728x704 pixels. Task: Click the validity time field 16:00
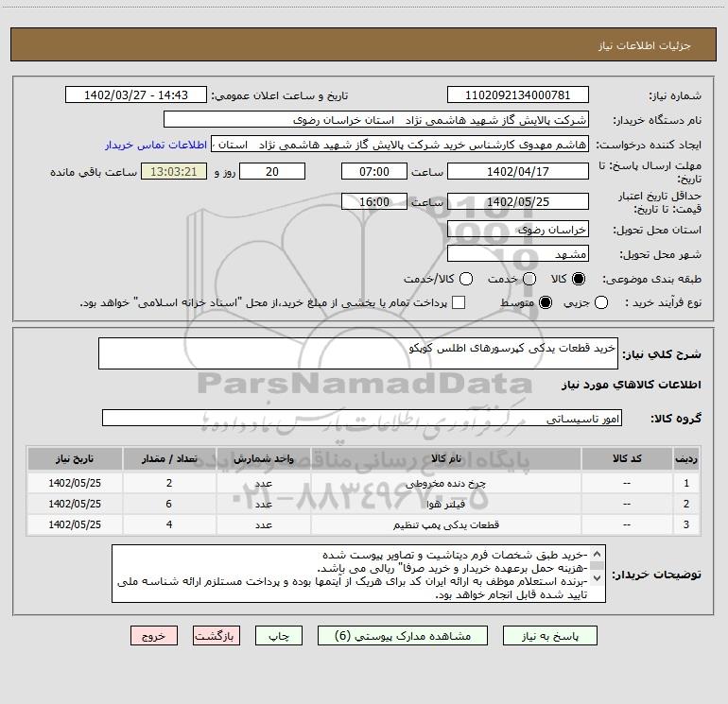coord(374,201)
